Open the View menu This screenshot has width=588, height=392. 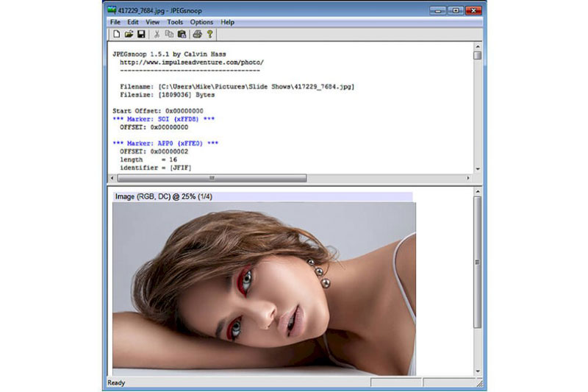tap(153, 22)
